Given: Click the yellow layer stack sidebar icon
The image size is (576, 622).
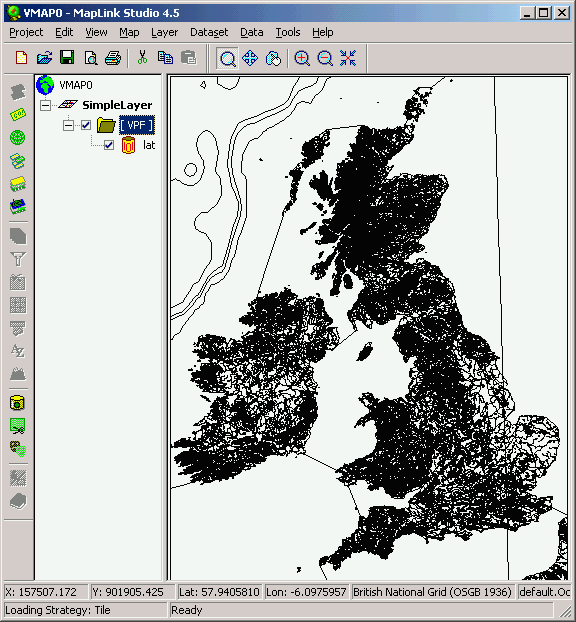Looking at the screenshot, I should pos(18,184).
